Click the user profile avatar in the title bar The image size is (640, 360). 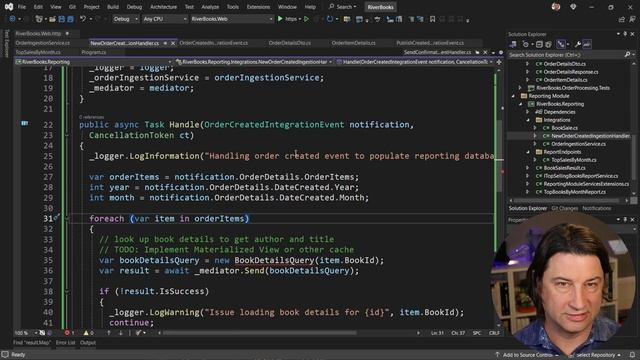point(556,7)
